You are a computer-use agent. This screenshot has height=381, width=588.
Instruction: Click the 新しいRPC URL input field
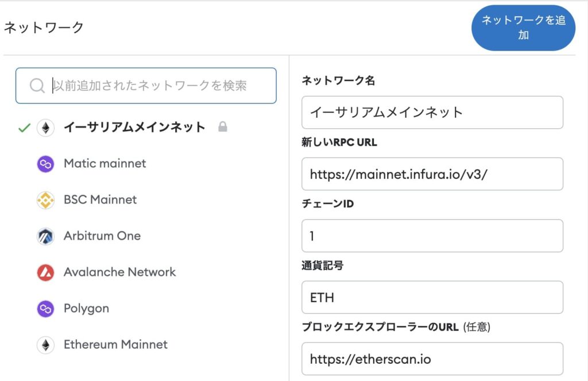pyautogui.click(x=432, y=174)
